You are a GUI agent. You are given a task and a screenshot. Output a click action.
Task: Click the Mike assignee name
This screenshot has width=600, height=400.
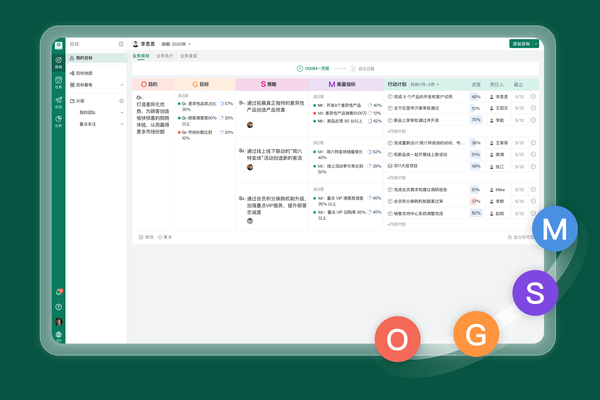500,190
